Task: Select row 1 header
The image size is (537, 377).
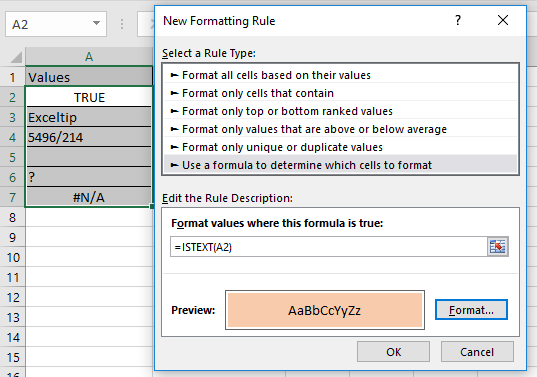Action: tap(13, 77)
